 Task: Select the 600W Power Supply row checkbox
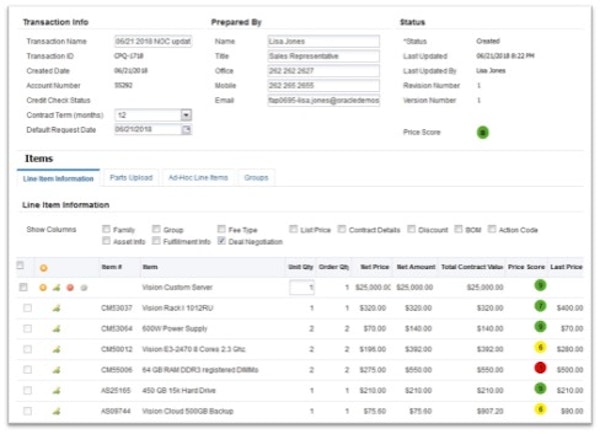coord(28,328)
